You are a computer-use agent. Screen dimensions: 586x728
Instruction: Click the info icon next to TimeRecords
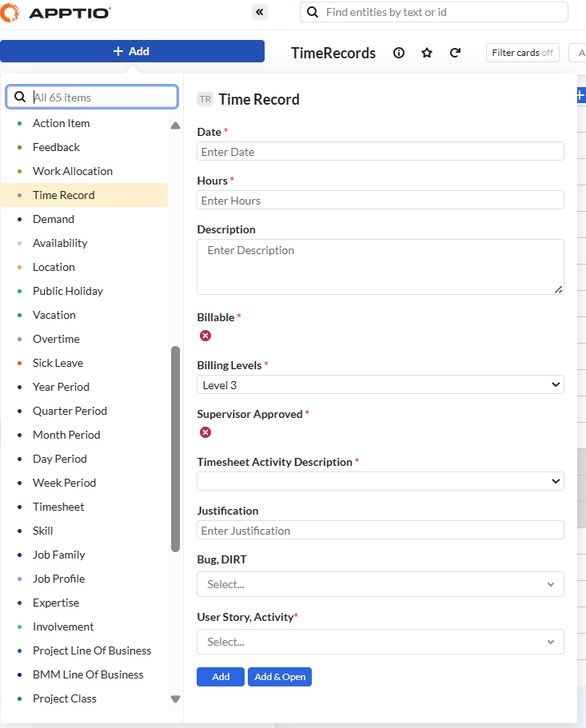pos(399,53)
